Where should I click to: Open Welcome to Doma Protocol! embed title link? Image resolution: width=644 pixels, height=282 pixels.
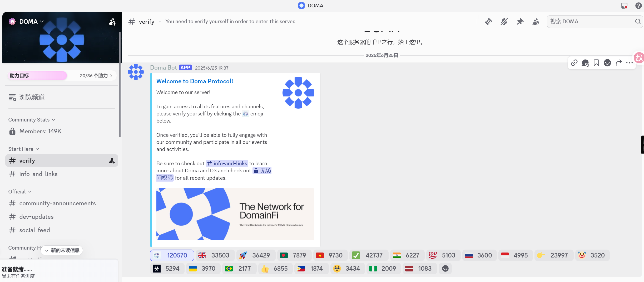coord(195,81)
